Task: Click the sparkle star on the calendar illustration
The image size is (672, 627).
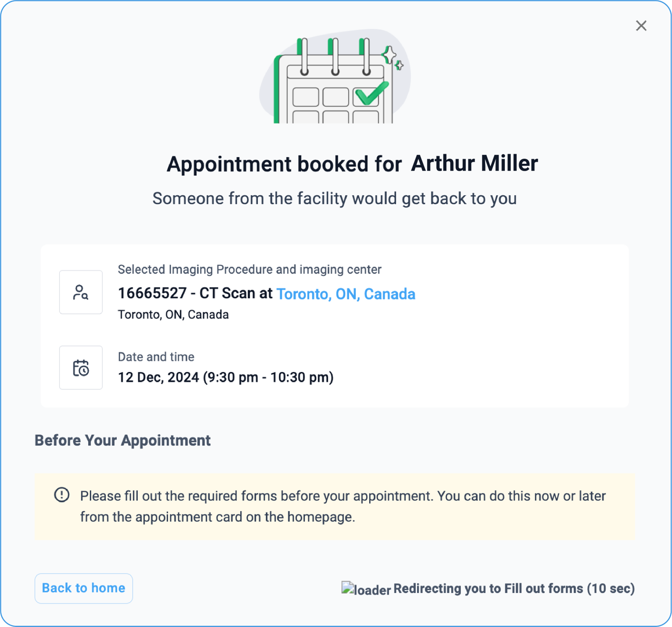Action: point(390,55)
